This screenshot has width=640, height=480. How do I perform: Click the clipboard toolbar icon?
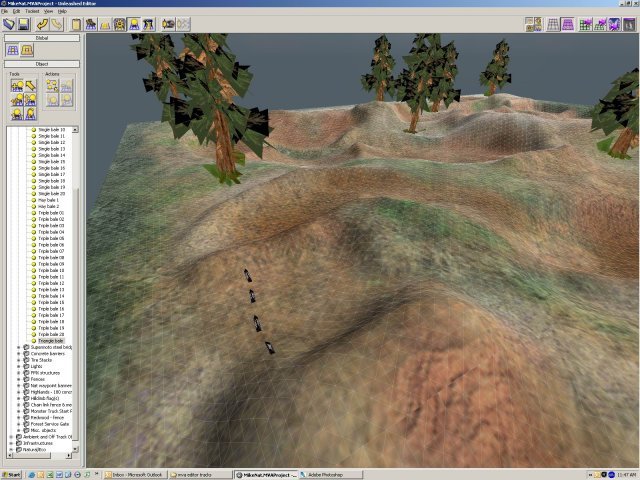[76, 23]
